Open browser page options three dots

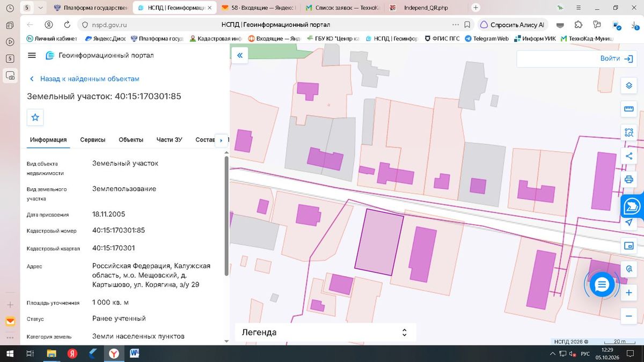coord(456,25)
